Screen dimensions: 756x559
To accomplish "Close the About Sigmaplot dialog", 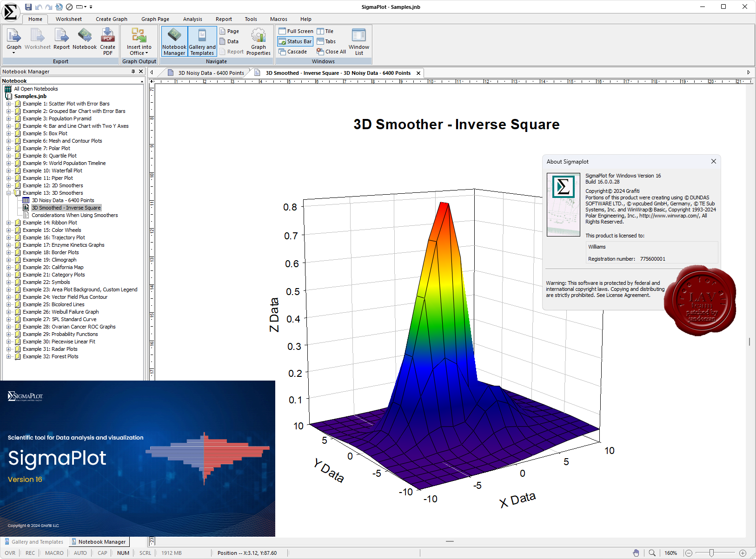I will 714,161.
